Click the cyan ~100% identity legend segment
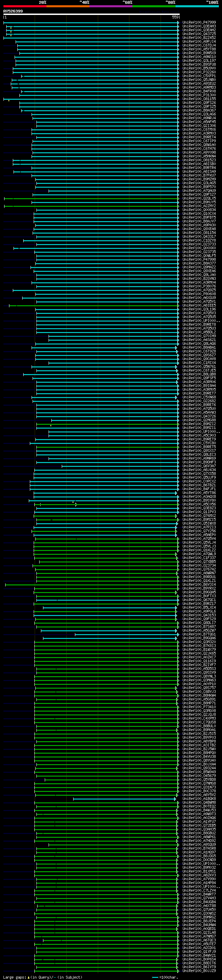This screenshot has height=980, width=222. pyautogui.click(x=197, y=6)
